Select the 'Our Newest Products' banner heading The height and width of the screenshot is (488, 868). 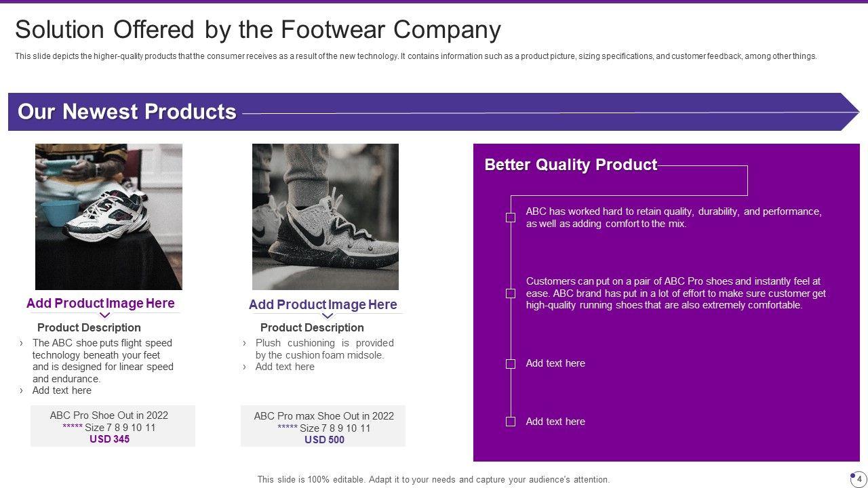click(127, 112)
